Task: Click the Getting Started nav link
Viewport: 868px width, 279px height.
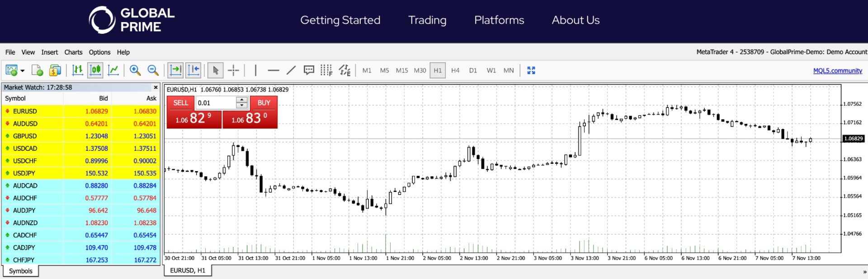Action: click(x=340, y=20)
